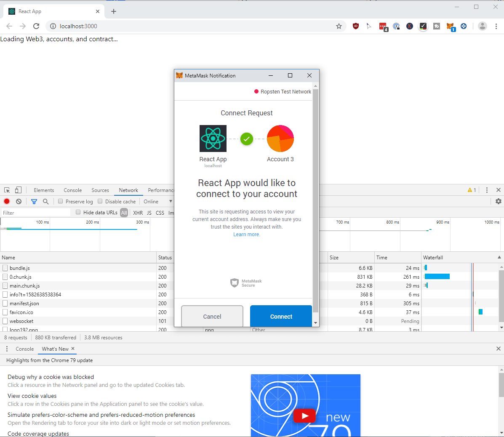Image resolution: width=504 pixels, height=437 pixels.
Task: Open the red extension with badge 4
Action: pos(383,27)
